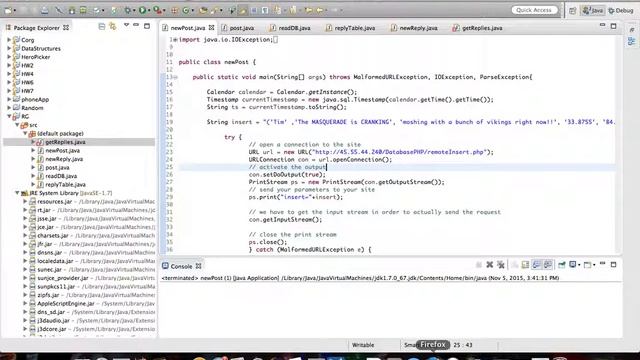Image resolution: width=640 pixels, height=360 pixels.
Task: Toggle Mark Occurrences in the toolbar
Action: click(x=243, y=10)
